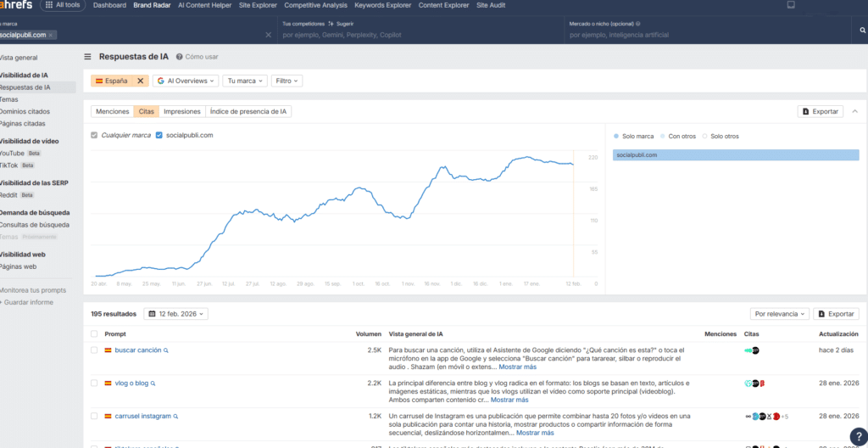Click the socialpubli.com blue bar
This screenshot has width=868, height=448.
coord(736,155)
